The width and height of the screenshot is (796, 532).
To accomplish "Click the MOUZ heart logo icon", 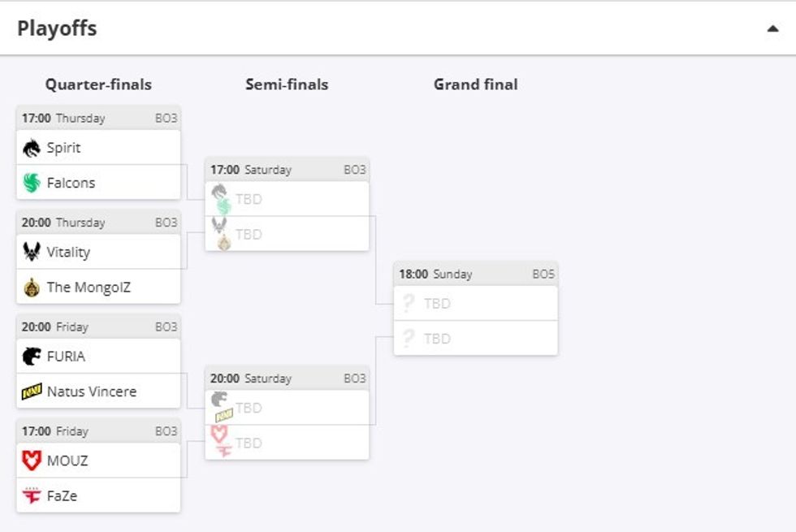I will tap(32, 461).
